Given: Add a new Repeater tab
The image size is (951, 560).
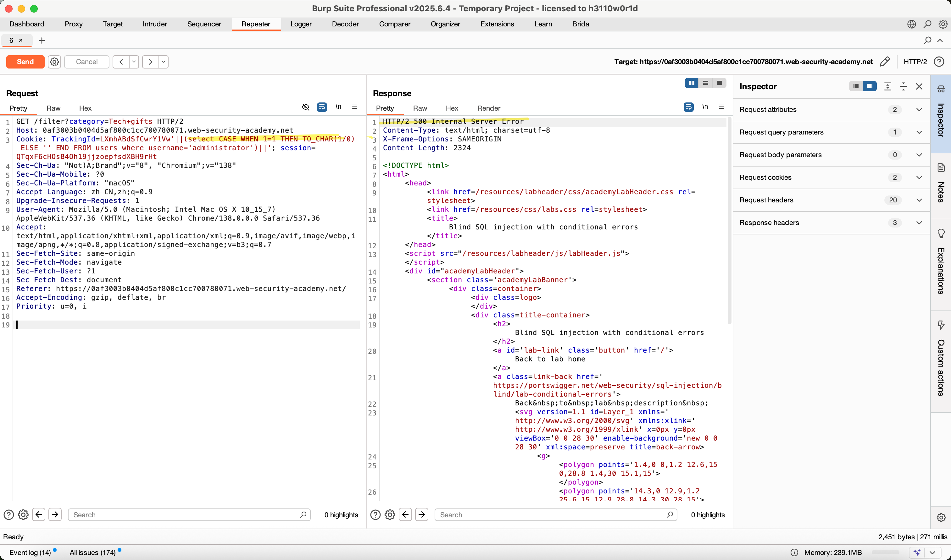Looking at the screenshot, I should click(42, 40).
